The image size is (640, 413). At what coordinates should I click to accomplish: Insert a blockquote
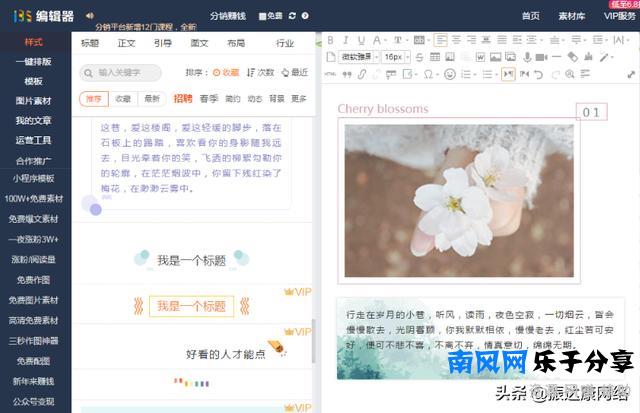pos(347,74)
